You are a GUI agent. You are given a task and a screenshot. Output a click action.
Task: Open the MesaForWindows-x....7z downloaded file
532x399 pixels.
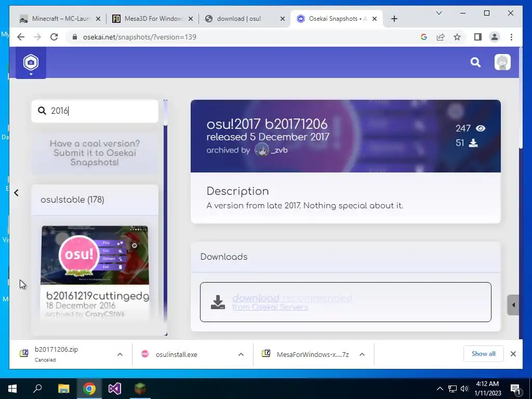(x=307, y=354)
